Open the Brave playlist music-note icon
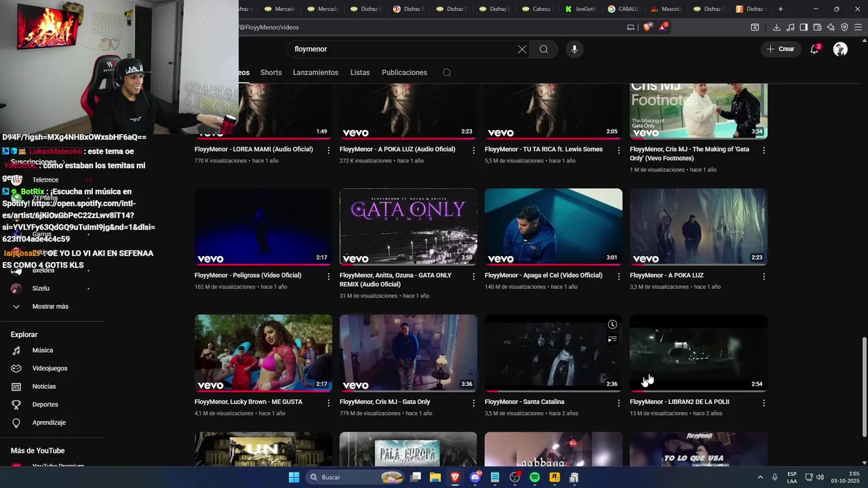 pyautogui.click(x=790, y=27)
